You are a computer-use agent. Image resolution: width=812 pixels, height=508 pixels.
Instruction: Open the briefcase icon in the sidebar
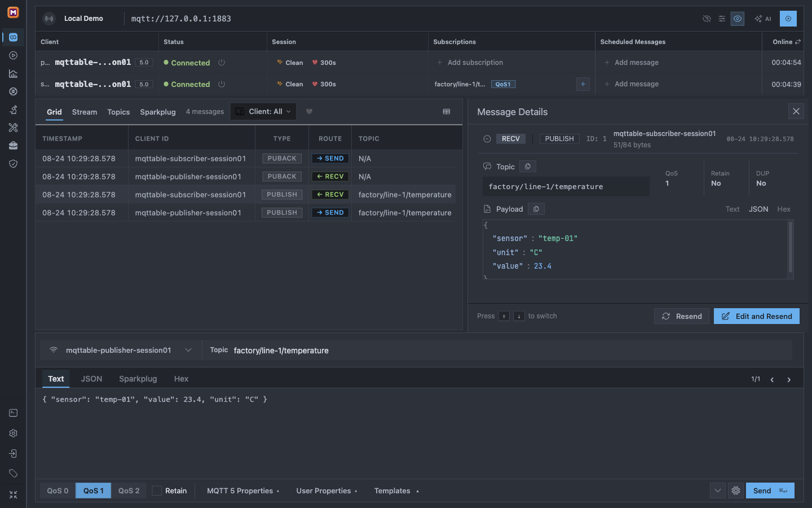tap(13, 146)
